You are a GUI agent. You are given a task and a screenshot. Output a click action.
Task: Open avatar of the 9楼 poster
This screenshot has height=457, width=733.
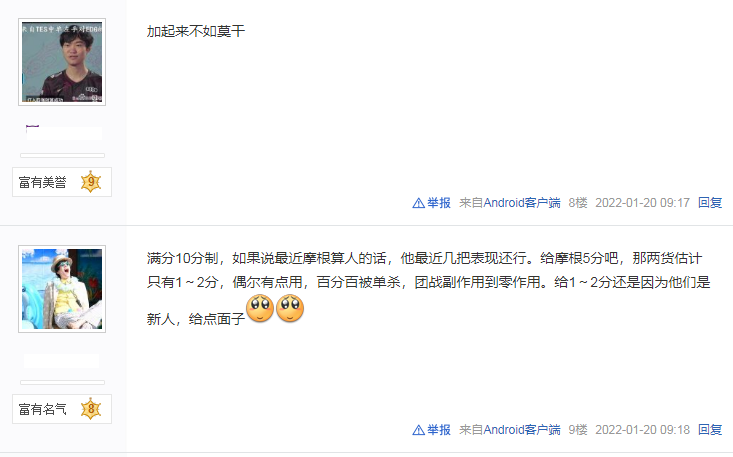[62, 289]
